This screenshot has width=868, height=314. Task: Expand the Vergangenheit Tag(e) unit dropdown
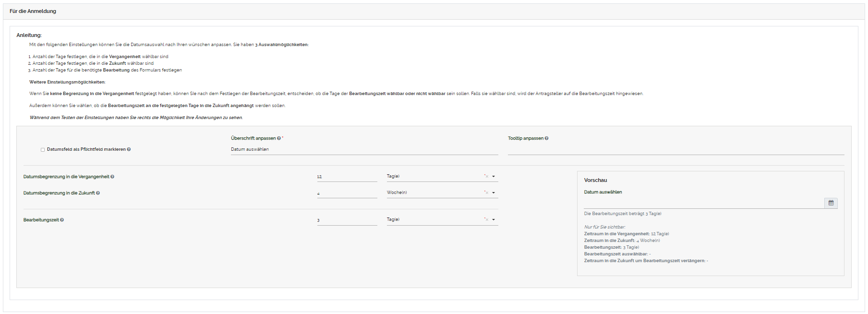tap(494, 176)
